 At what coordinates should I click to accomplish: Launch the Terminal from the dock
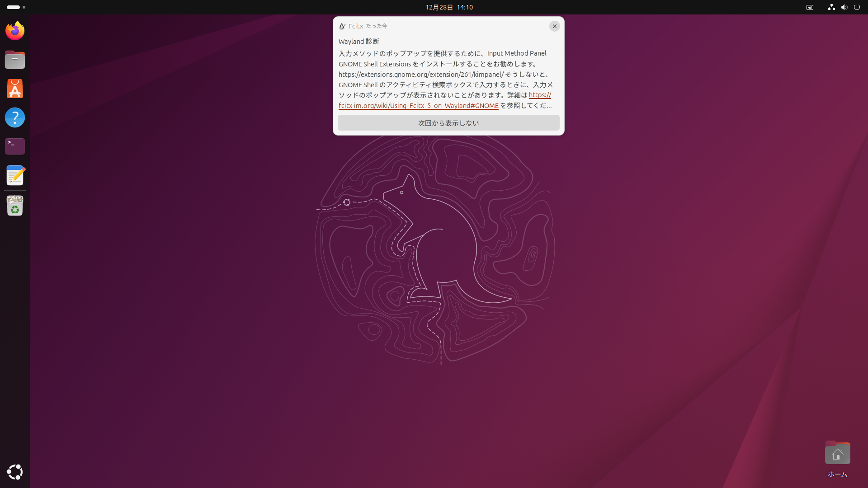[15, 146]
